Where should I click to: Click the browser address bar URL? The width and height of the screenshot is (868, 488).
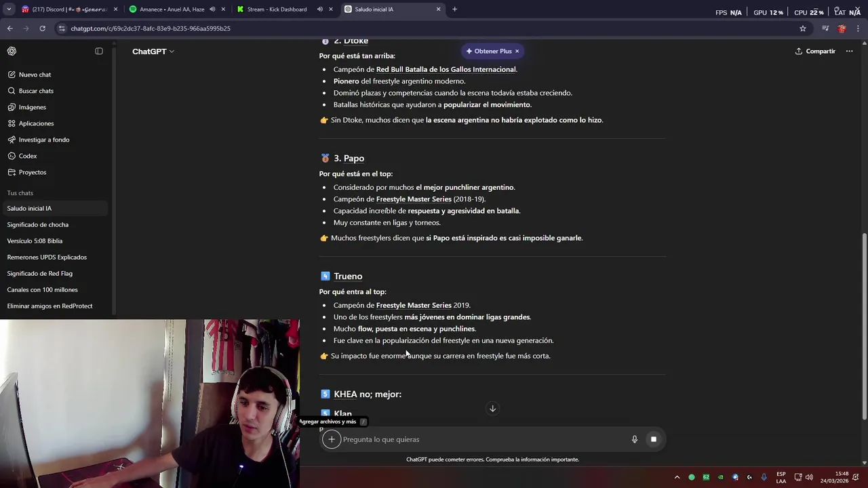click(151, 28)
